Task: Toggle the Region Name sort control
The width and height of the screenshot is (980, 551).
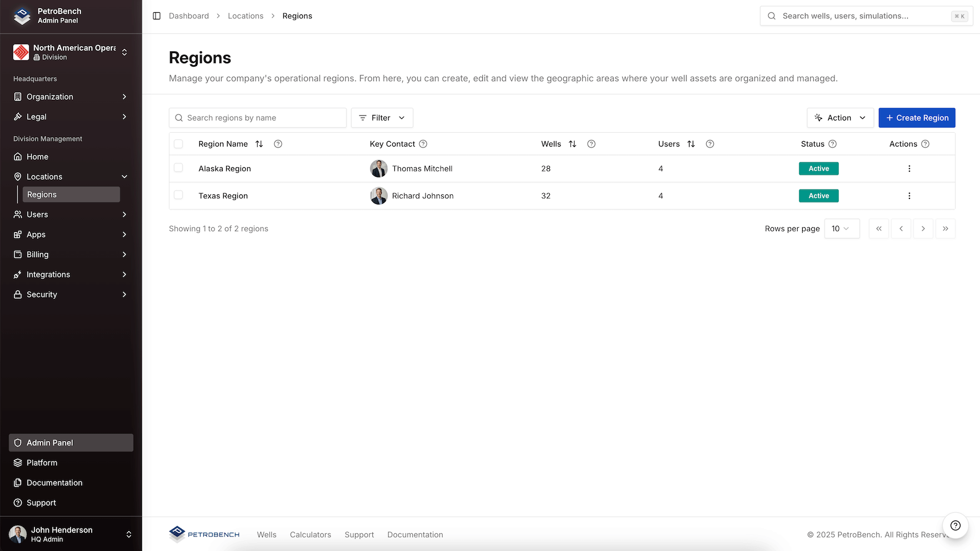Action: tap(259, 144)
